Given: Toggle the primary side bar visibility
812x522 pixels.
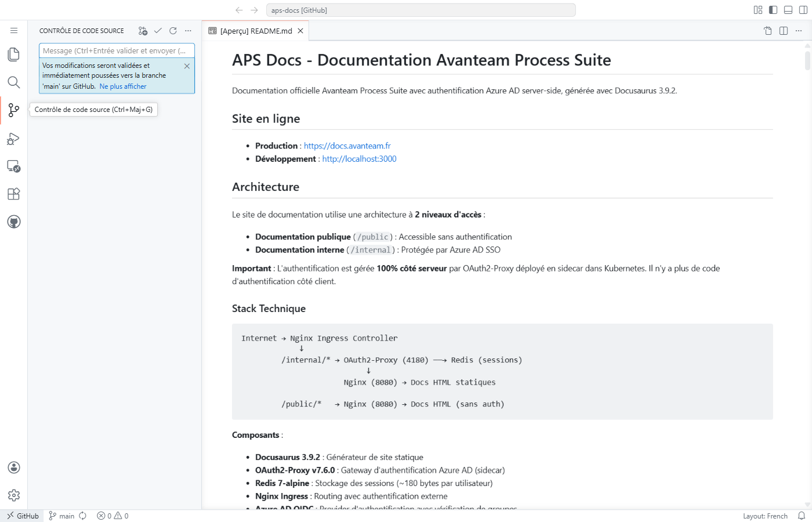Looking at the screenshot, I should point(773,10).
